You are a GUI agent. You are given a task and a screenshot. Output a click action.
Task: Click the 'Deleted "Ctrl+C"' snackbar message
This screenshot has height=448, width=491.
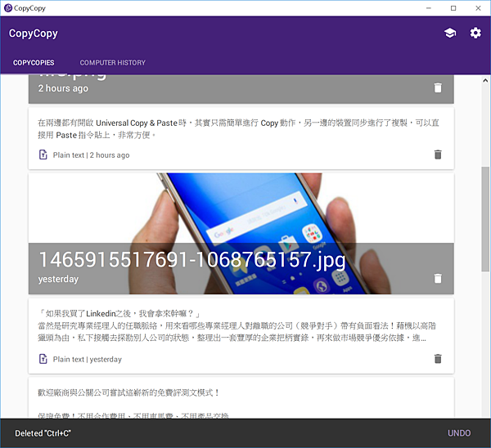43,433
